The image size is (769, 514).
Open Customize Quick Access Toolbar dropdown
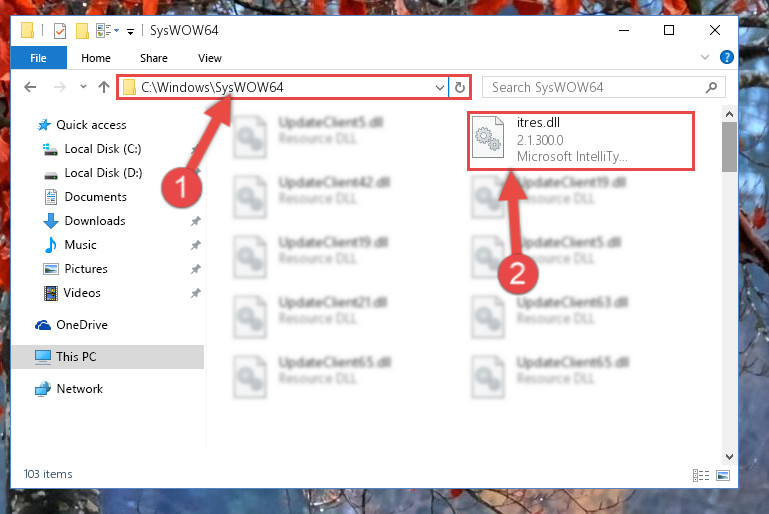click(130, 32)
